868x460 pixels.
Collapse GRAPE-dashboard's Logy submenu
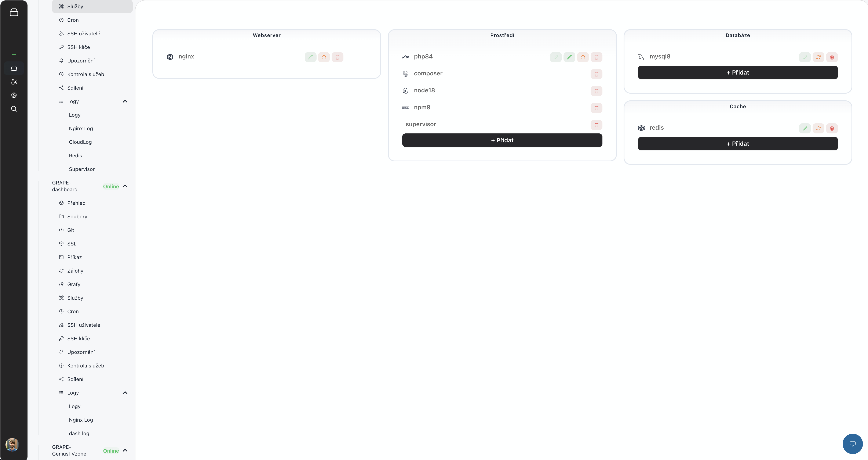coord(125,393)
